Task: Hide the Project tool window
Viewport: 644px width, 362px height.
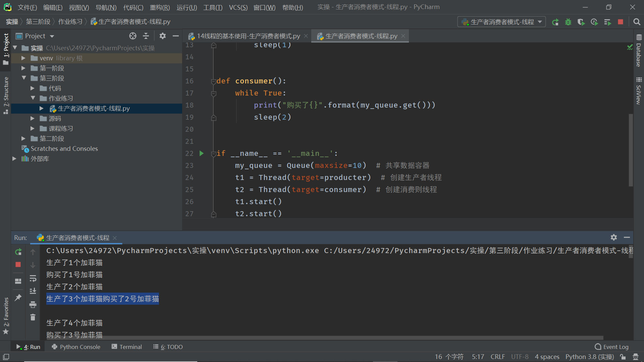Action: [175, 36]
